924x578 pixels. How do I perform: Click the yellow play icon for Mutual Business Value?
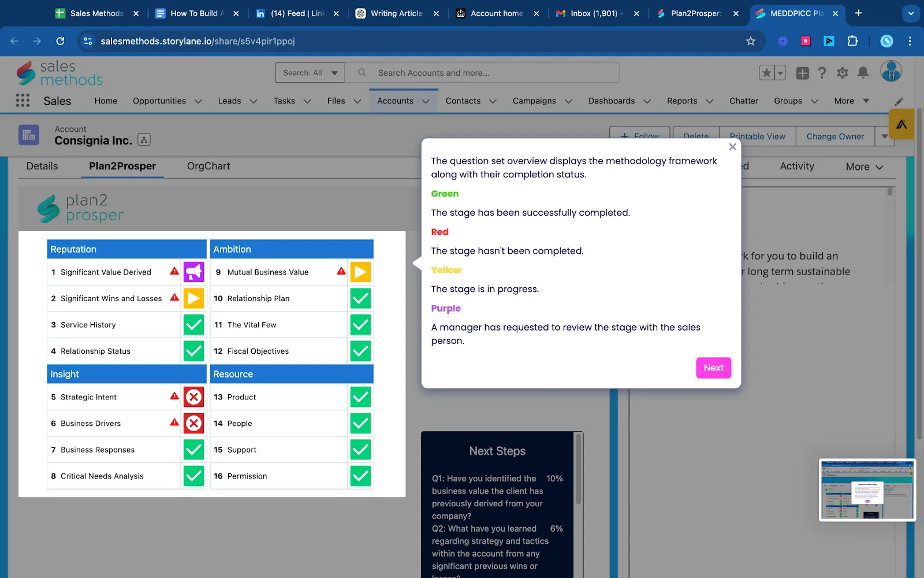click(360, 272)
